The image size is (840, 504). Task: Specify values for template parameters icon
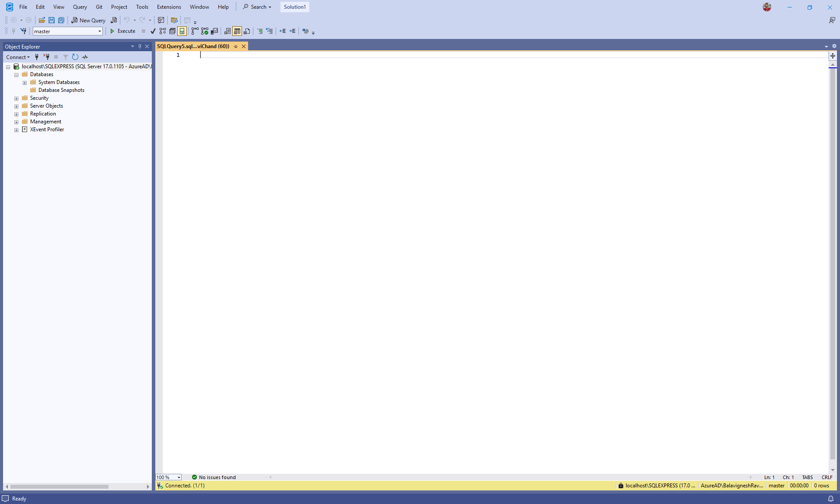[305, 31]
